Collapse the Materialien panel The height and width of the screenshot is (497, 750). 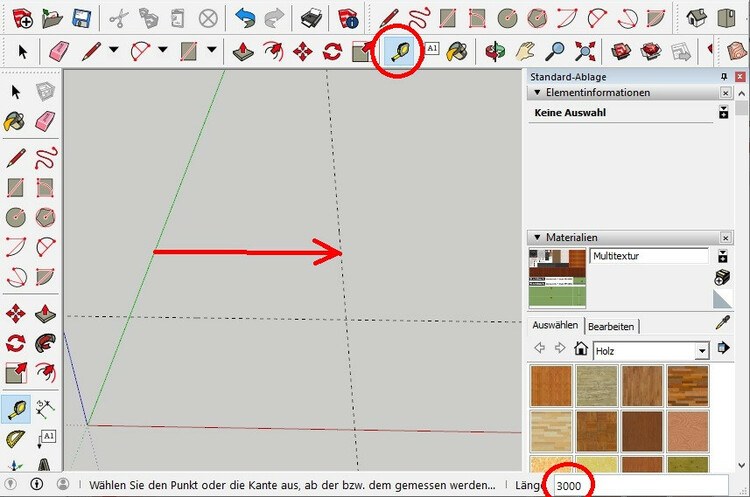pyautogui.click(x=537, y=237)
